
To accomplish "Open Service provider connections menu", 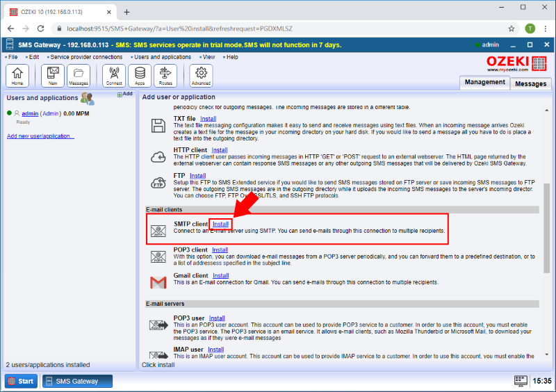I will click(85, 57).
